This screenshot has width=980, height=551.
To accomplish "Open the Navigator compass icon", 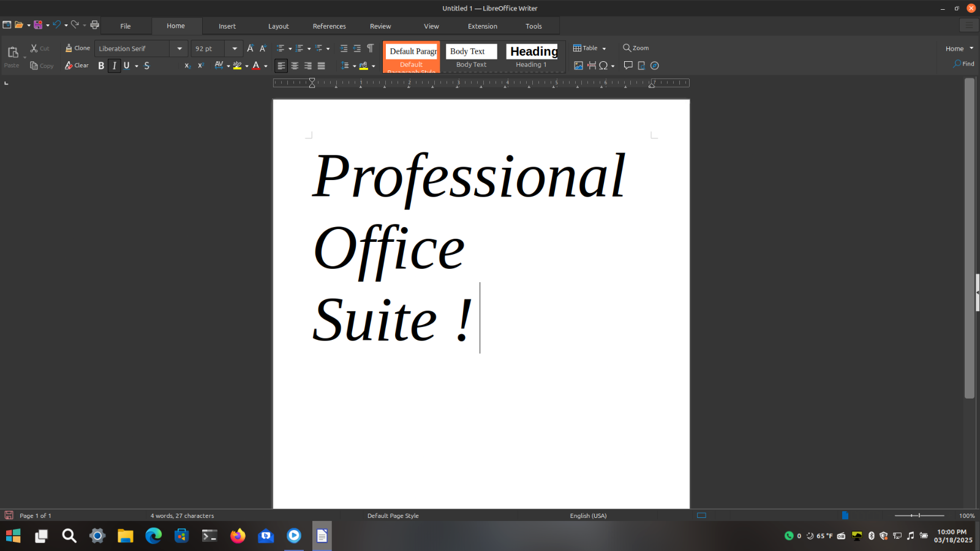I will coord(654,66).
